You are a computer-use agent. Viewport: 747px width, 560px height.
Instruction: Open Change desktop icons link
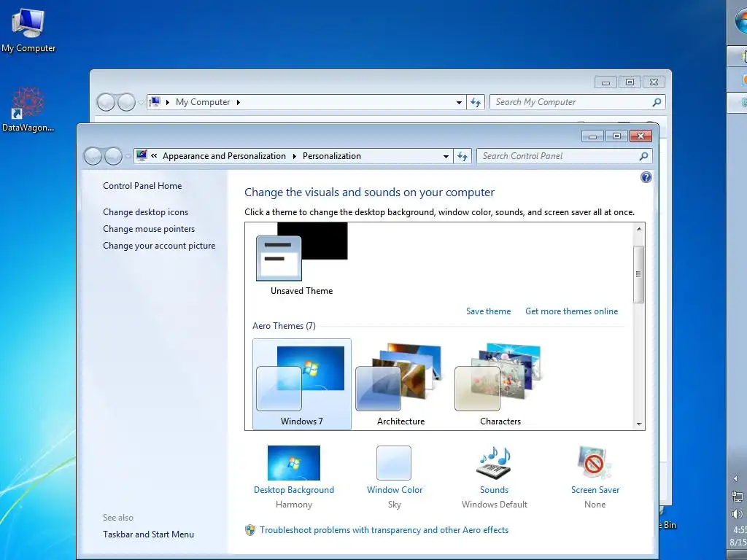pyautogui.click(x=145, y=212)
